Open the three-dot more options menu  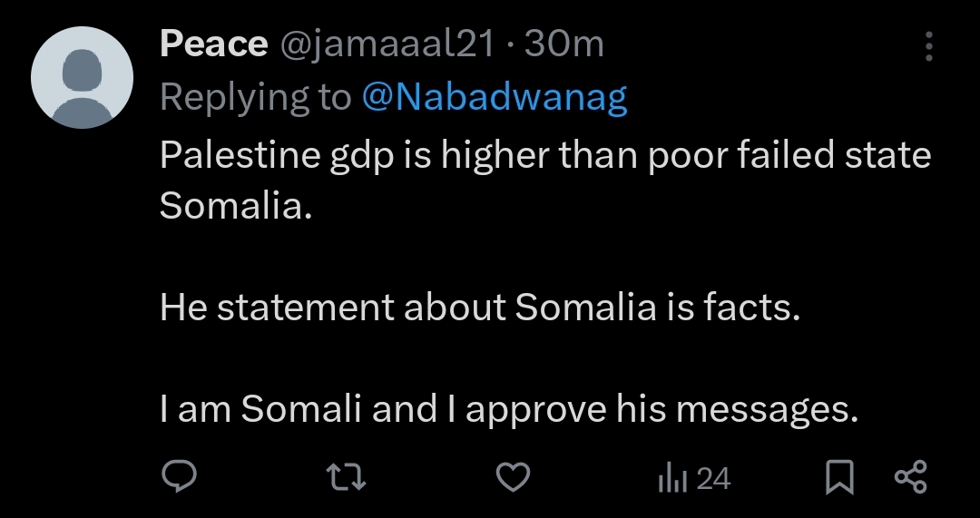click(x=928, y=45)
